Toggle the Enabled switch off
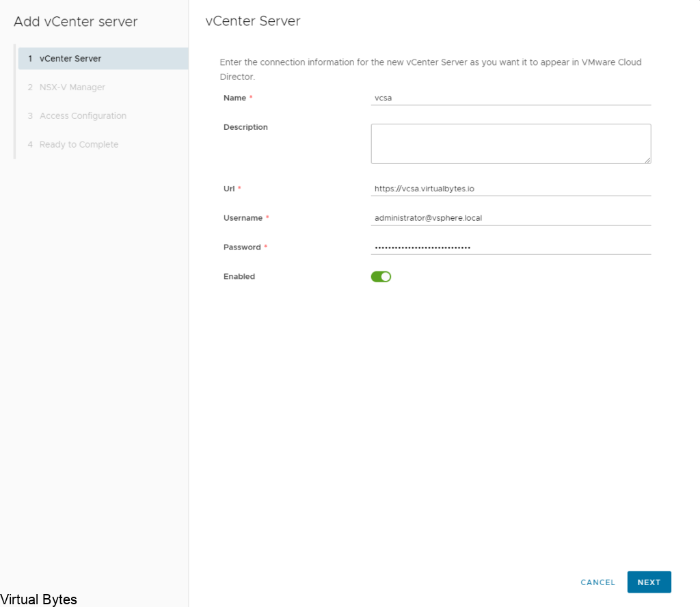The image size is (700, 607). click(x=381, y=277)
